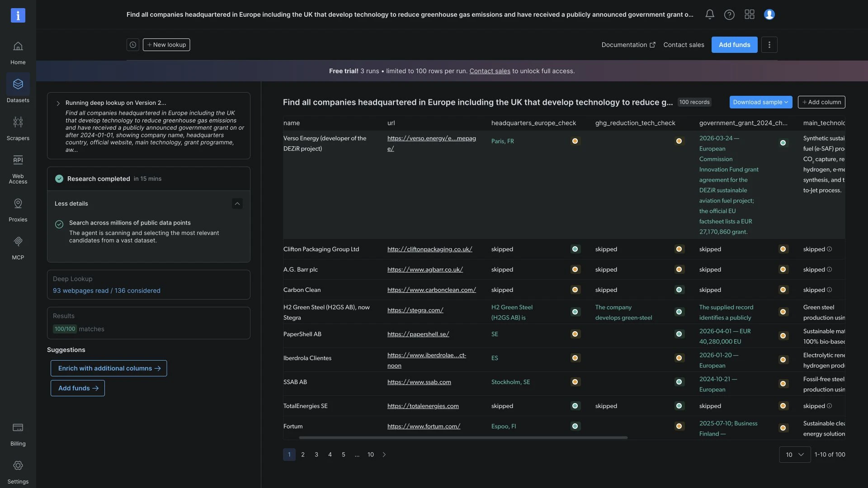Click the table horizontal scrollbar

tap(463, 437)
